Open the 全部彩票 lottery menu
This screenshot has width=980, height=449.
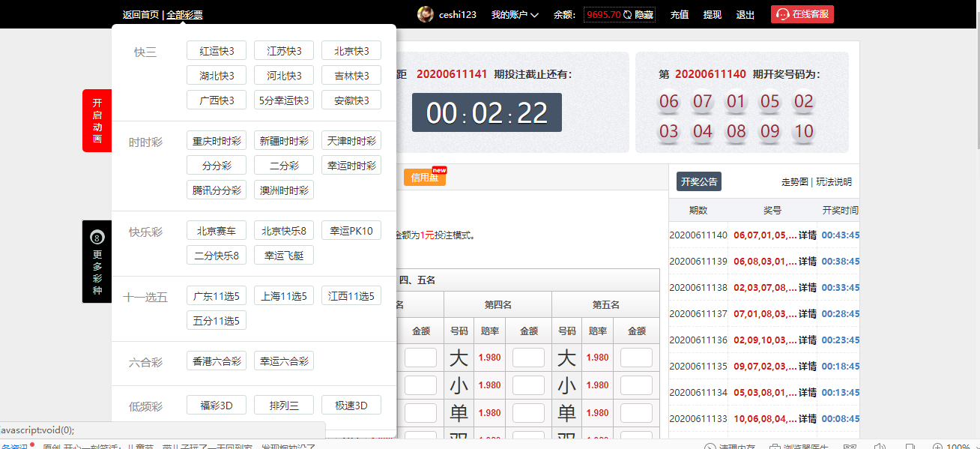coord(184,15)
